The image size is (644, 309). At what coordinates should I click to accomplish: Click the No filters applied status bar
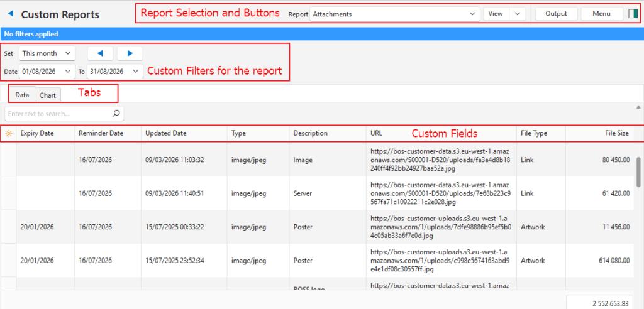pos(322,34)
